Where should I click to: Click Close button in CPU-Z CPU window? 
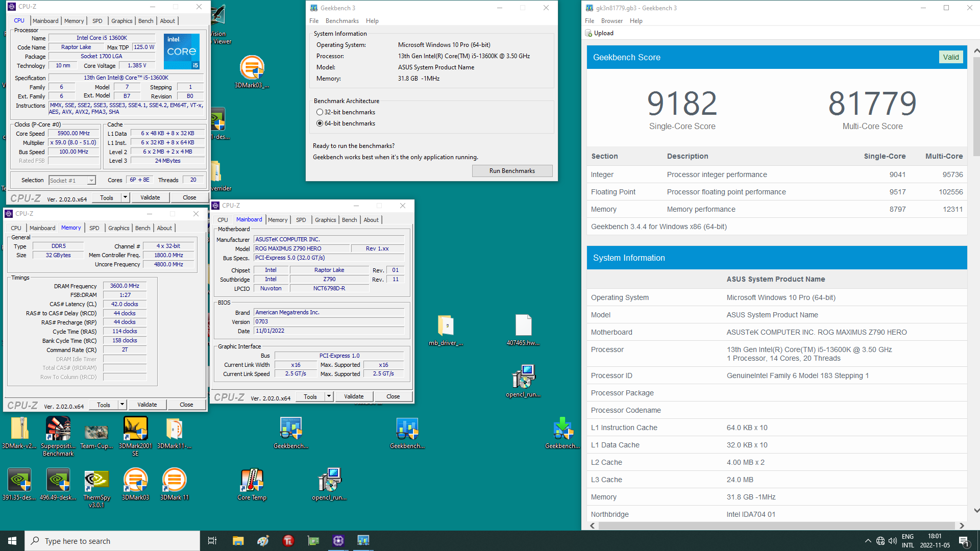(x=189, y=197)
